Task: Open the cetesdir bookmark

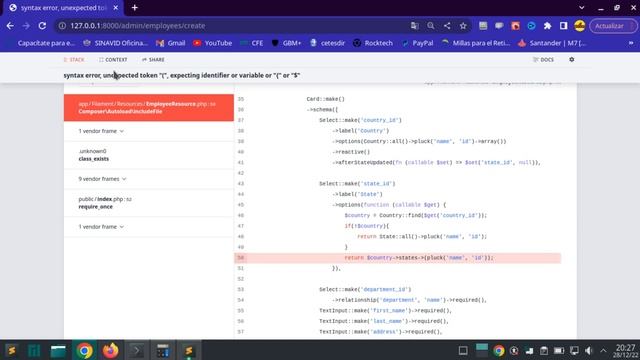Action: (327, 43)
